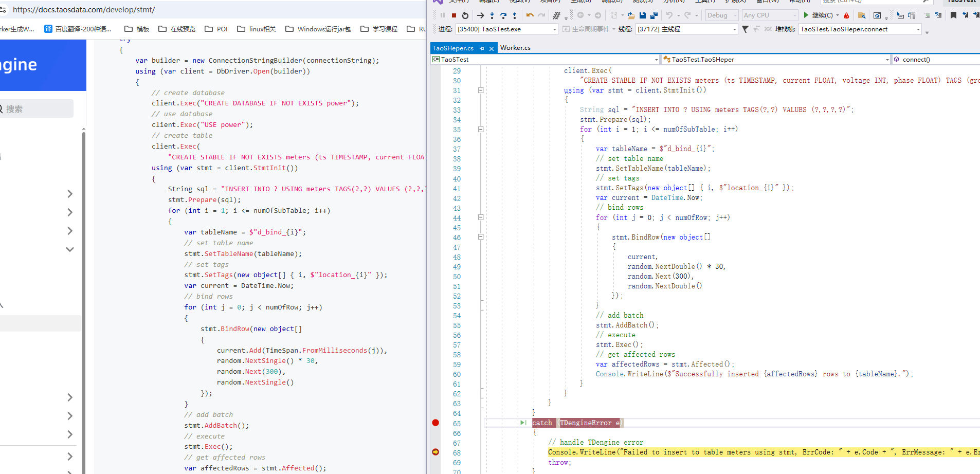
Task: Click the Save All icon in toolbar
Action: point(654,15)
